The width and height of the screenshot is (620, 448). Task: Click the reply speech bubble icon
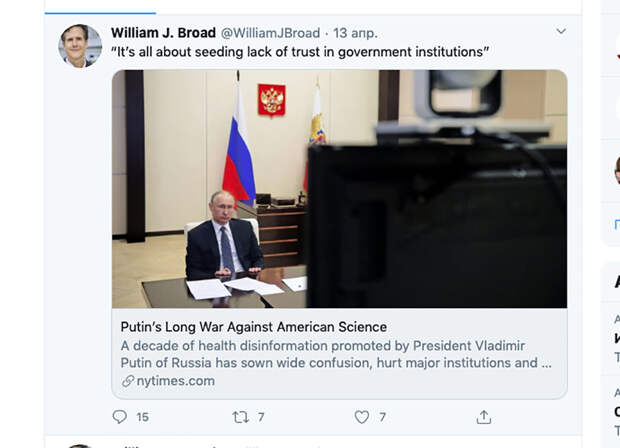click(119, 417)
